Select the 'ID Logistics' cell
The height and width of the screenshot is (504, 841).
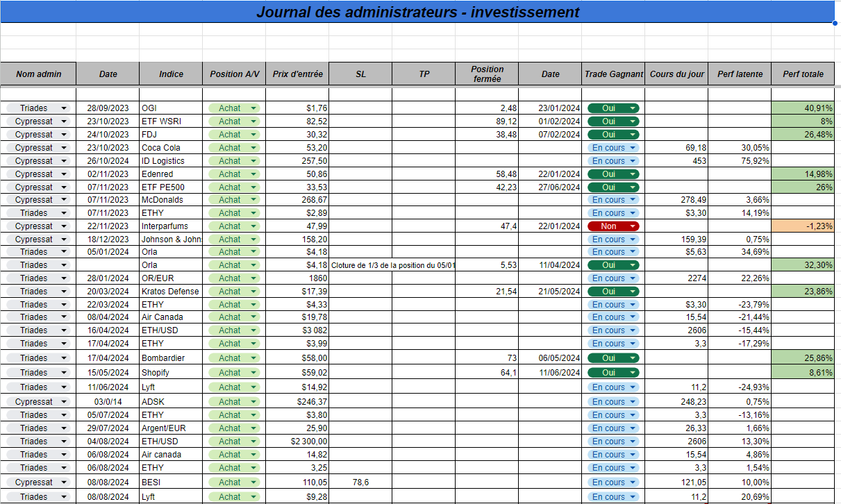171,161
